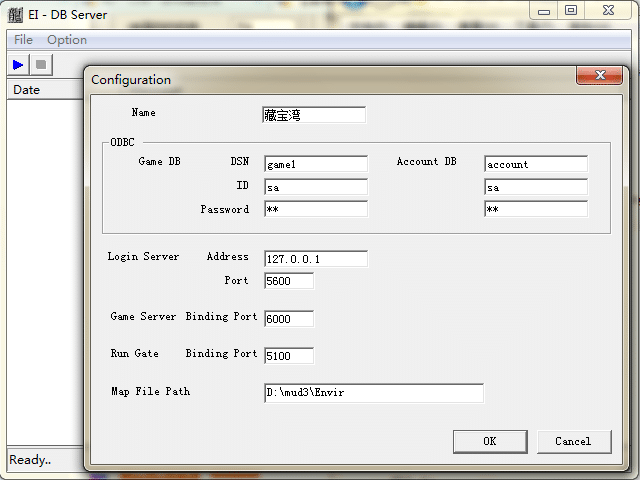Screen dimensions: 640x480
Task: Click the Account DB DSN field containing account
Action: tap(535, 164)
